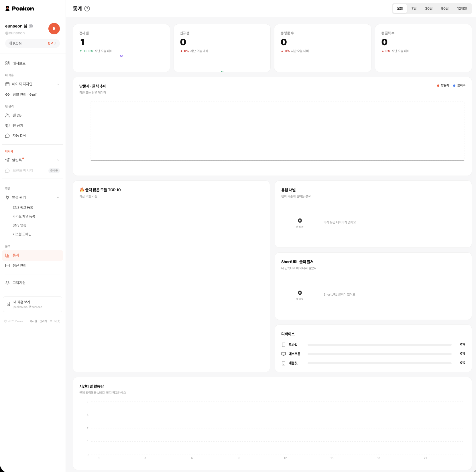Click the 아직 유입 데이터가 없어요 text
Viewport: 476px width, 472px height.
click(340, 222)
